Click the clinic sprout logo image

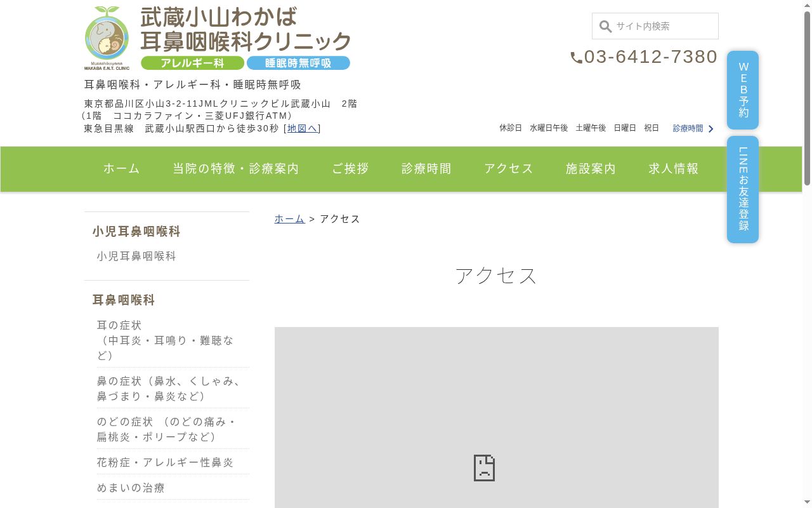pos(107,38)
